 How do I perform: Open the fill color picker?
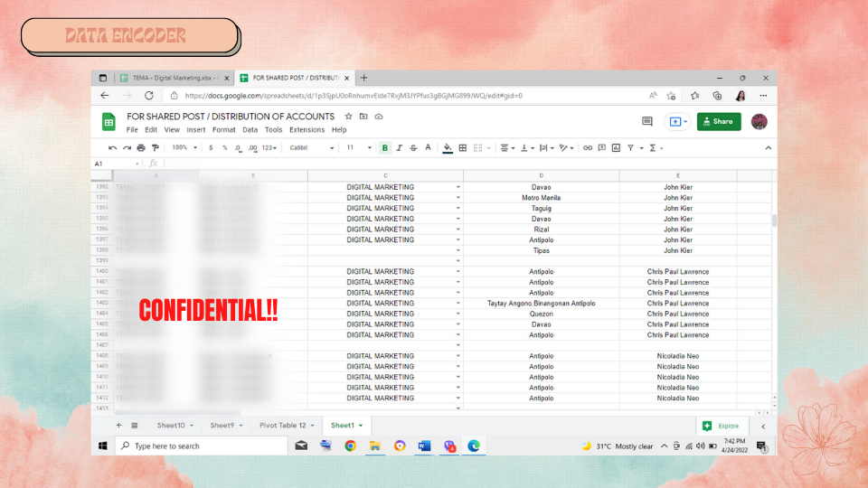pyautogui.click(x=448, y=147)
